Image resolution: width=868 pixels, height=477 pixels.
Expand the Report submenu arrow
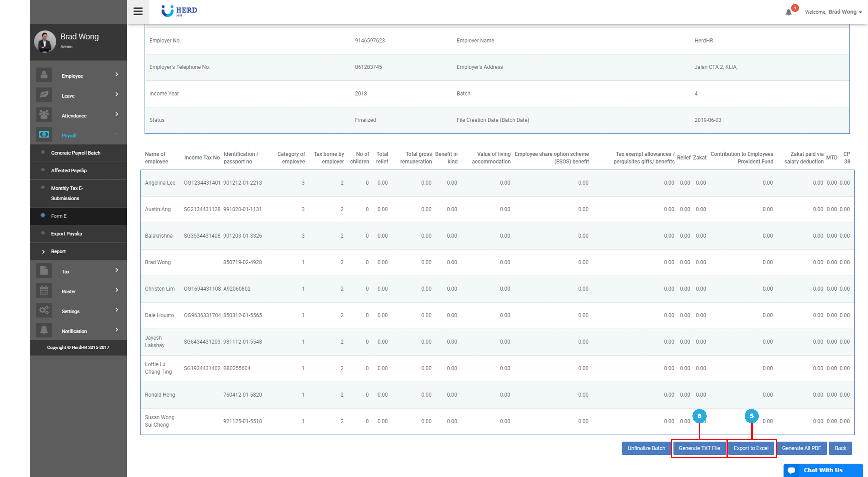click(43, 251)
